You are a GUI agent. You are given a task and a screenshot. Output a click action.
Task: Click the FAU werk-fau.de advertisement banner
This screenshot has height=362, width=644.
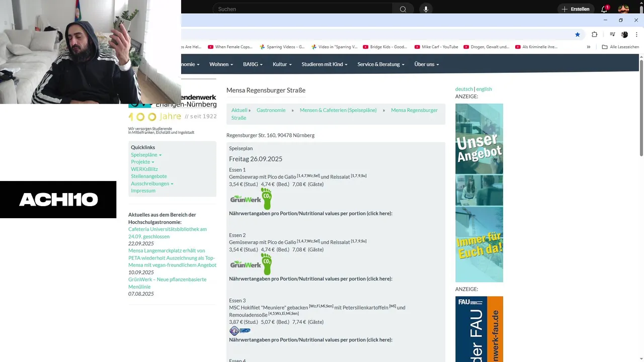(479, 329)
